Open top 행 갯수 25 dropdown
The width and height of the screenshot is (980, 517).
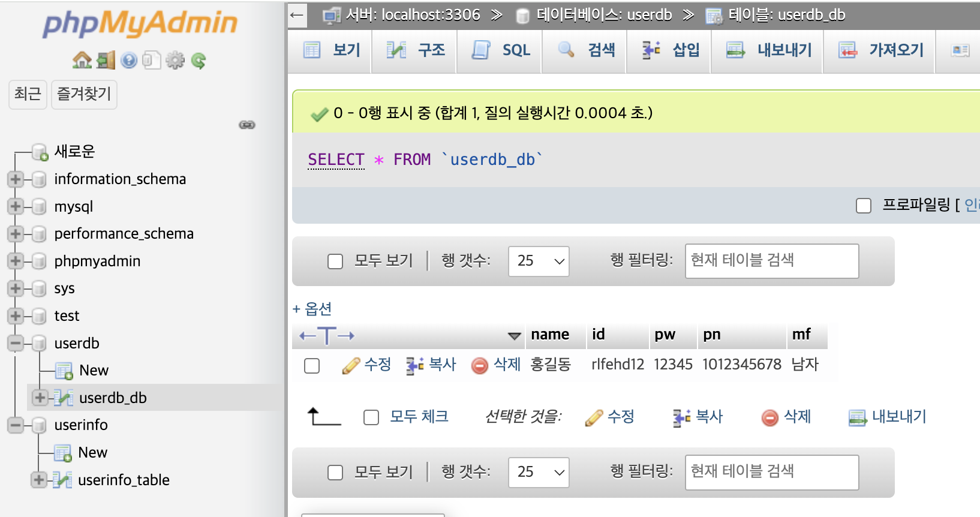pyautogui.click(x=539, y=261)
